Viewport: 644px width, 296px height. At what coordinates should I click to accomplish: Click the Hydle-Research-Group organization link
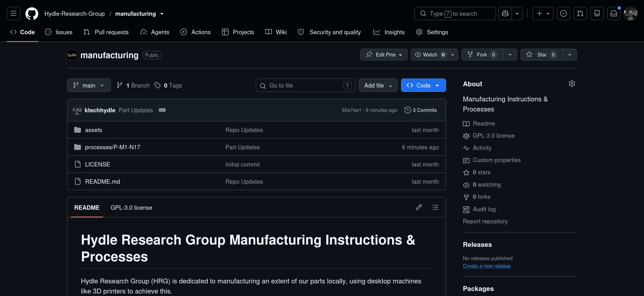(x=74, y=13)
